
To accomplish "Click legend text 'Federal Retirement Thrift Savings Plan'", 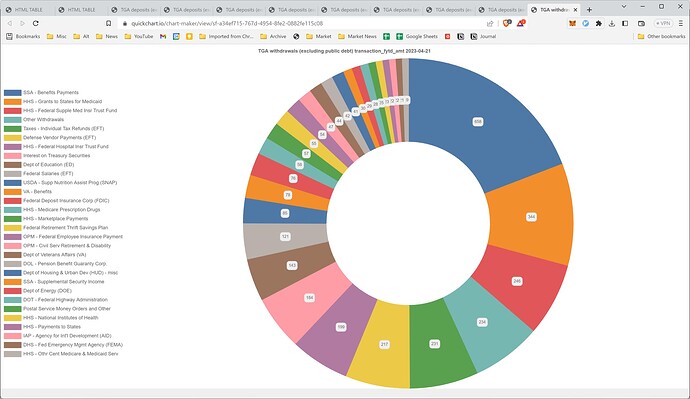I will 66,228.
